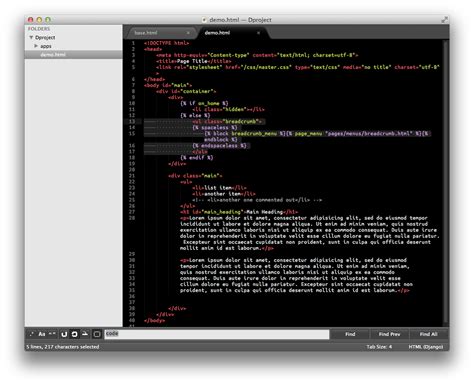Screen dimensions: 474x385
Task: Click the closing '</body>' tag line
Action: 154,321
